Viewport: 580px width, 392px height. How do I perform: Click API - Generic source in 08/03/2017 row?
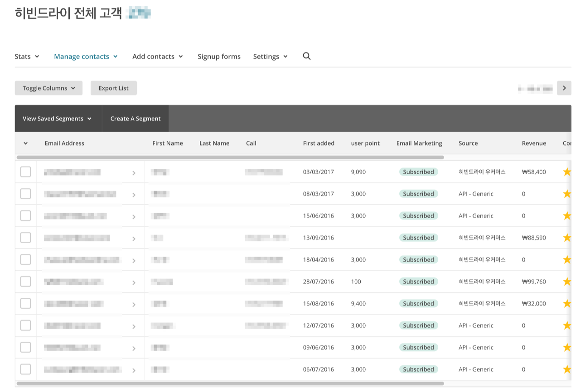tap(476, 194)
